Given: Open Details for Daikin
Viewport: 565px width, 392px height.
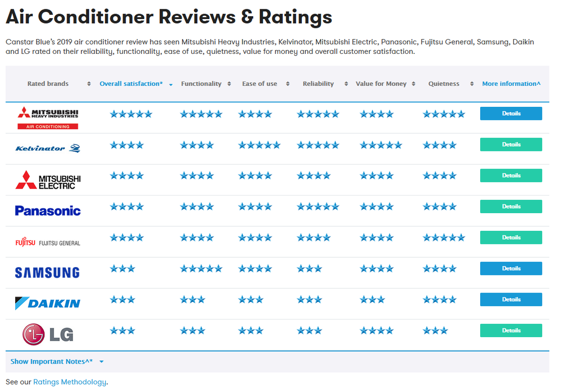Looking at the screenshot, I should click(511, 299).
